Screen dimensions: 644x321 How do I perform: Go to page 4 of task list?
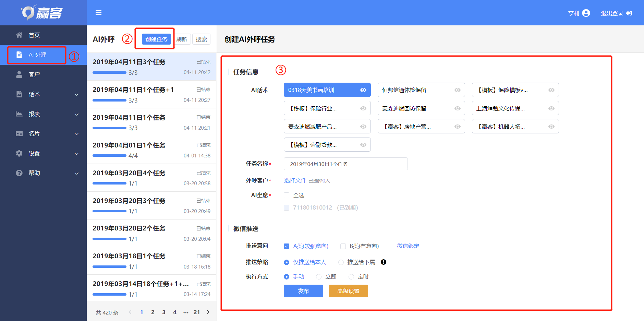(x=175, y=312)
